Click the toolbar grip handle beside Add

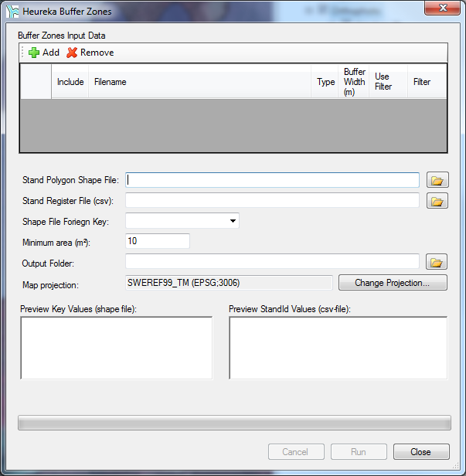click(22, 53)
